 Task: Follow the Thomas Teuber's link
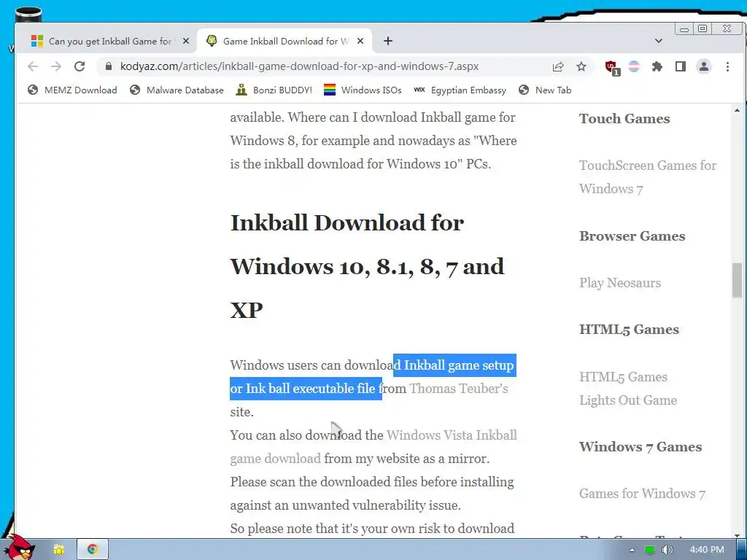pyautogui.click(x=459, y=389)
